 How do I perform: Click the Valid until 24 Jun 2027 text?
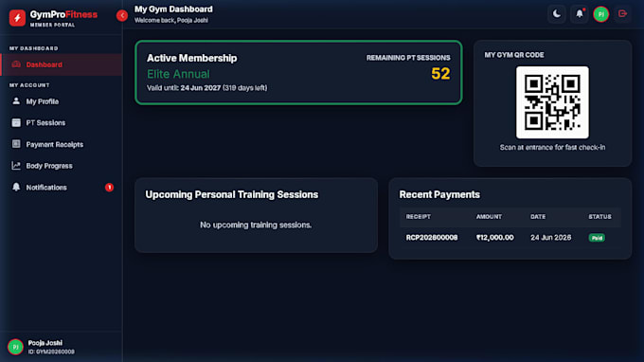tap(207, 88)
